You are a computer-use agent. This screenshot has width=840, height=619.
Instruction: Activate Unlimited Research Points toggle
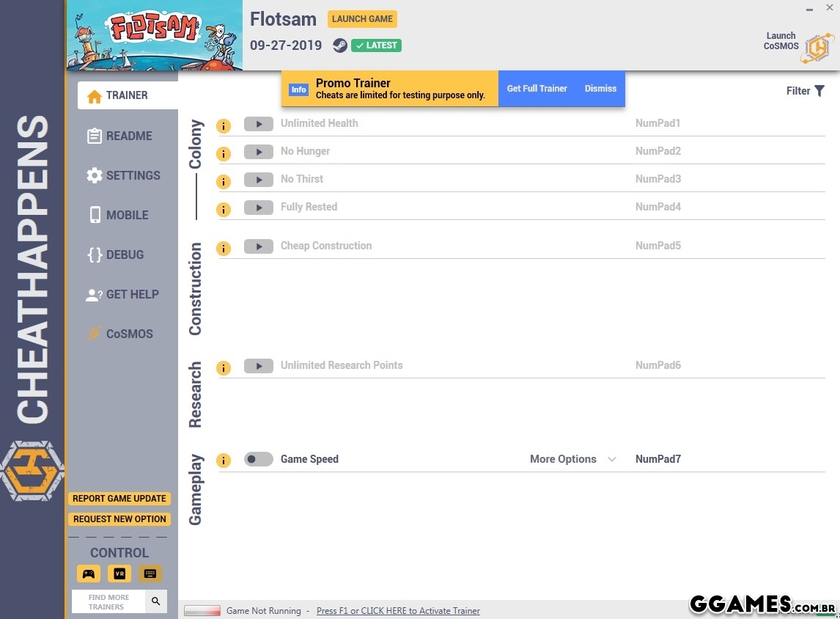[x=258, y=366]
